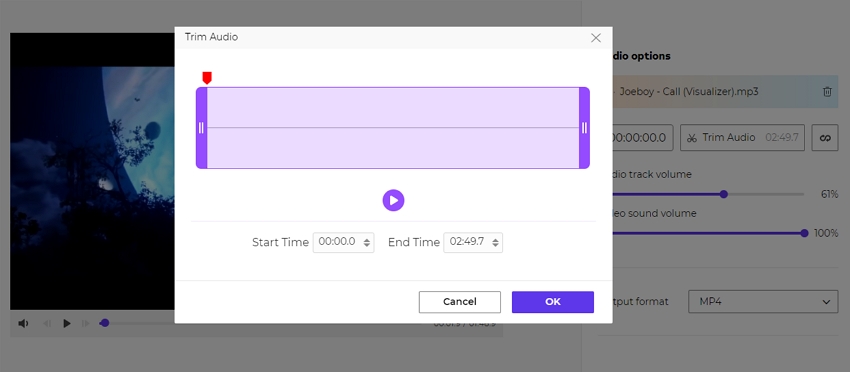Play the trimmed audio preview

[x=394, y=200]
